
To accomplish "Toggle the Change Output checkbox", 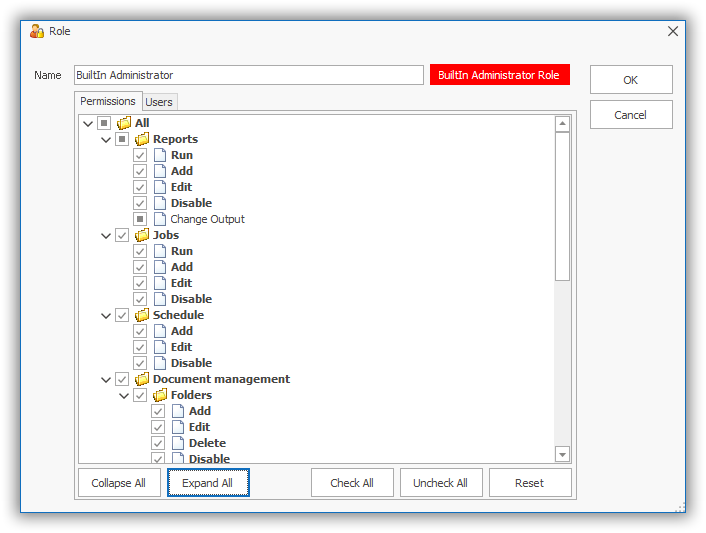I will point(140,219).
